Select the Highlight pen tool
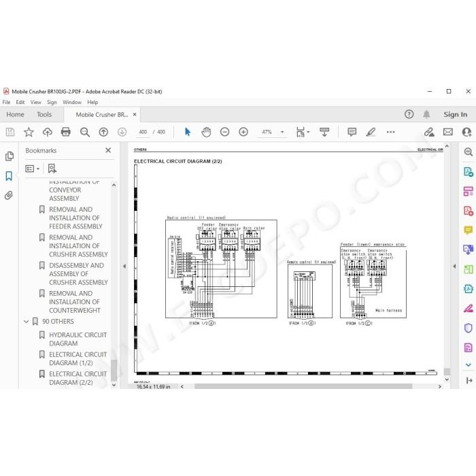476x476 pixels. 371,132
